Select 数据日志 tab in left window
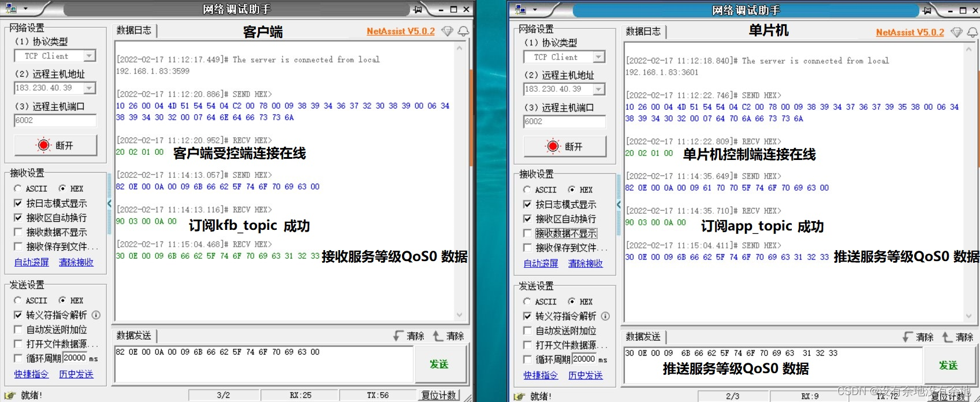Screen dimensions: 980x402 pyautogui.click(x=134, y=31)
